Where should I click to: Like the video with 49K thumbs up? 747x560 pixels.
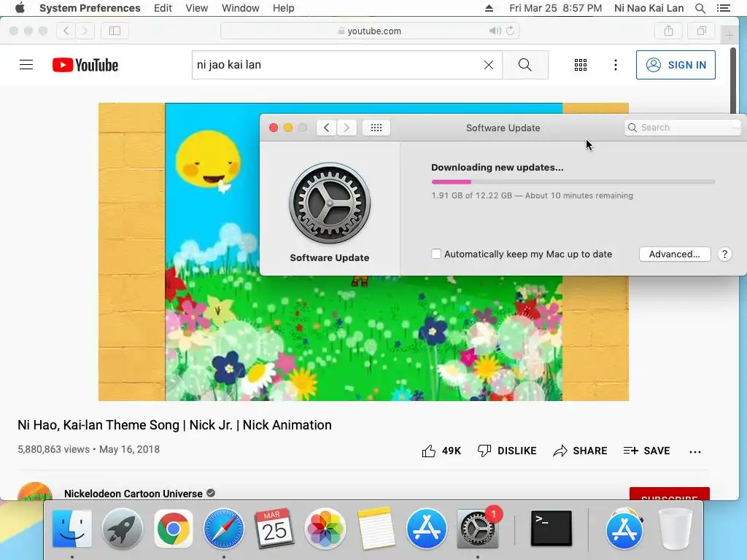(441, 451)
